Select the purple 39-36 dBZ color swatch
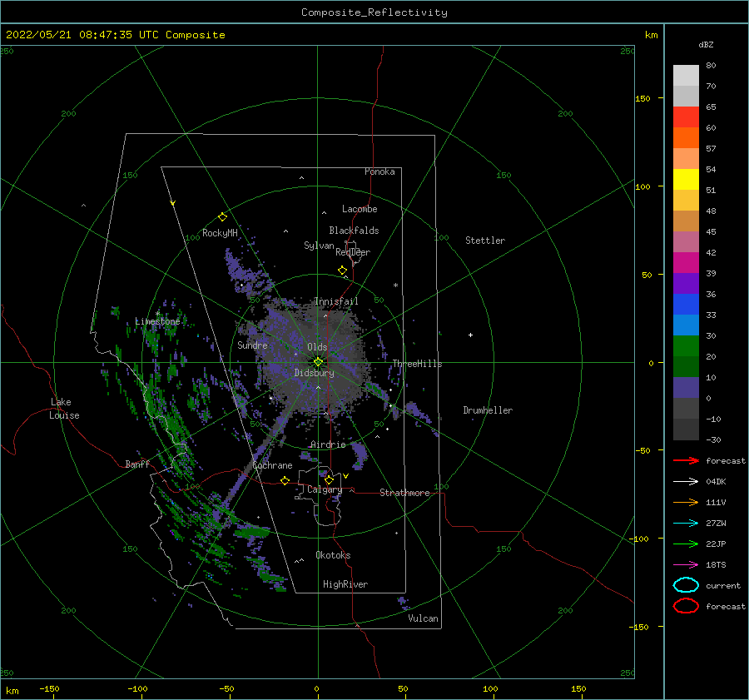This screenshot has width=749, height=700. click(686, 284)
